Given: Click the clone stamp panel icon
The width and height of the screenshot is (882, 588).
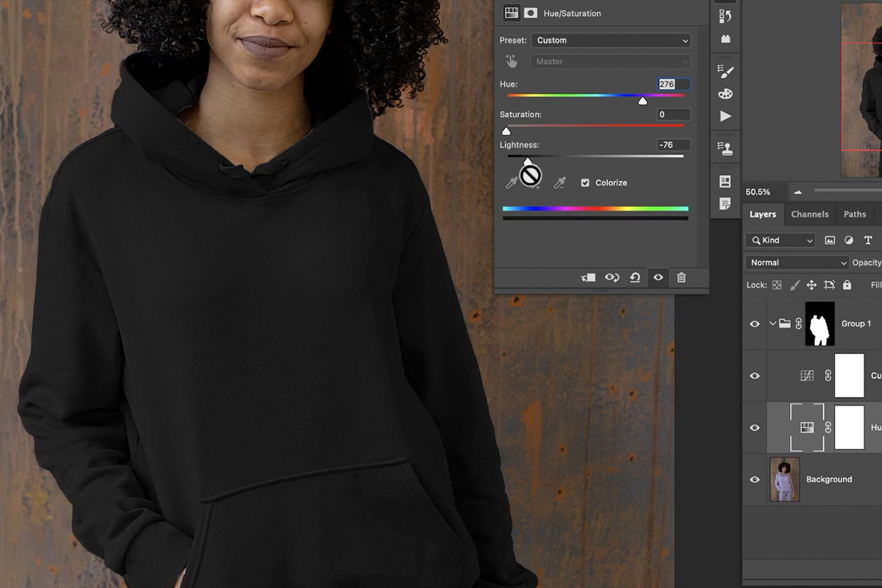Looking at the screenshot, I should coord(725,147).
